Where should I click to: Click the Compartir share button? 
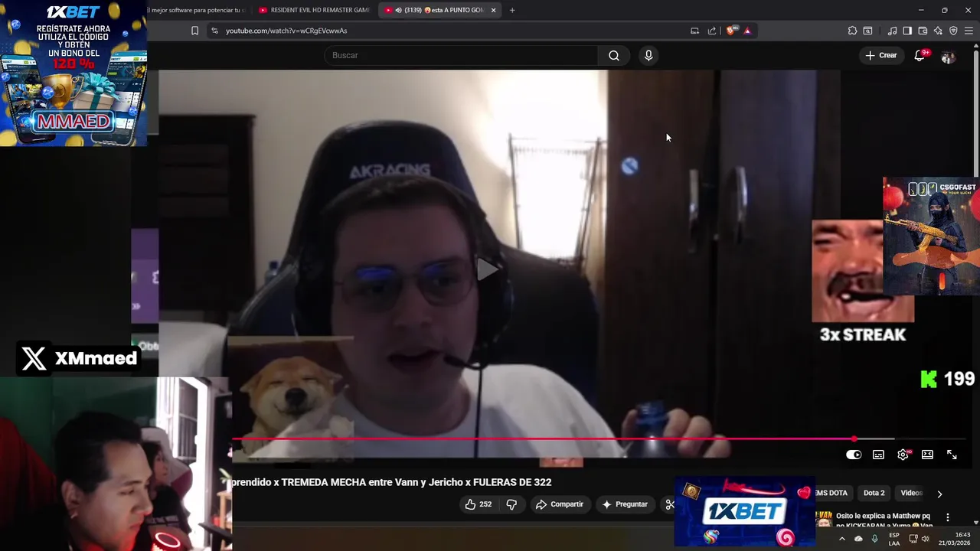560,504
